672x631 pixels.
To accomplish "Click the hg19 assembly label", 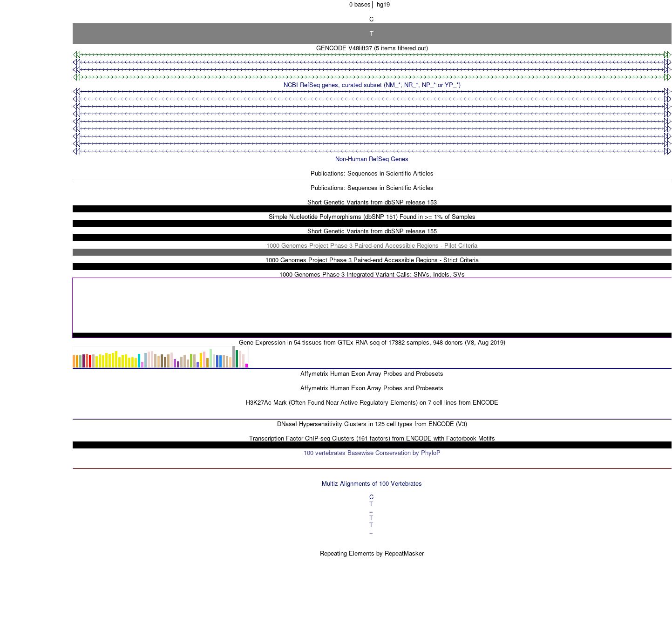I will click(383, 5).
